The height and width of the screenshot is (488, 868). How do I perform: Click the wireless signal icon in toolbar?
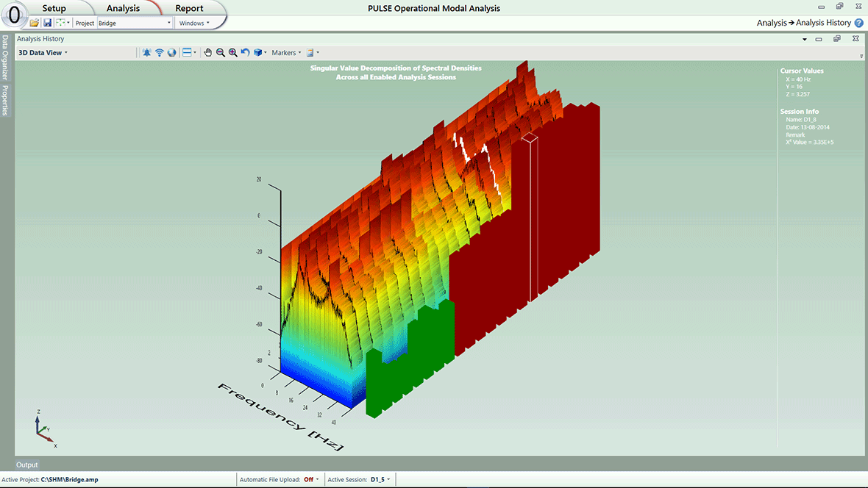(159, 53)
